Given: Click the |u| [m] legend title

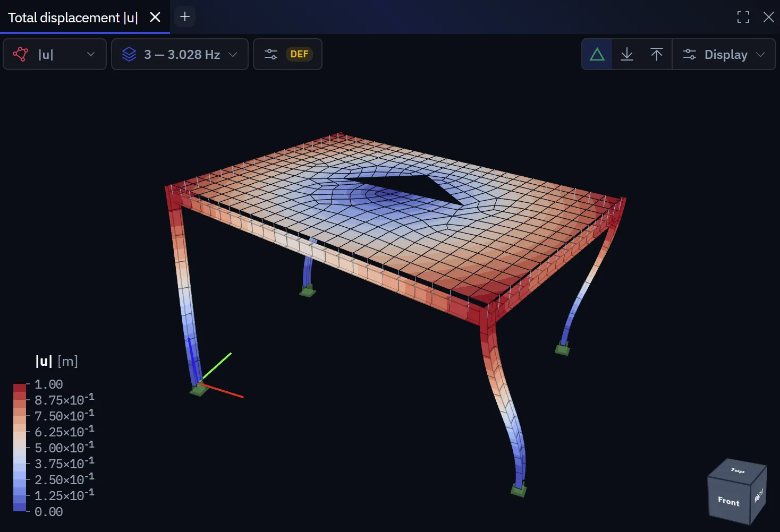Looking at the screenshot, I should point(56,361).
